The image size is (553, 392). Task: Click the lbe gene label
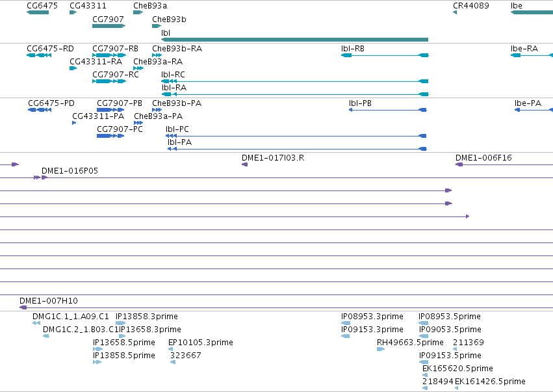pos(517,6)
